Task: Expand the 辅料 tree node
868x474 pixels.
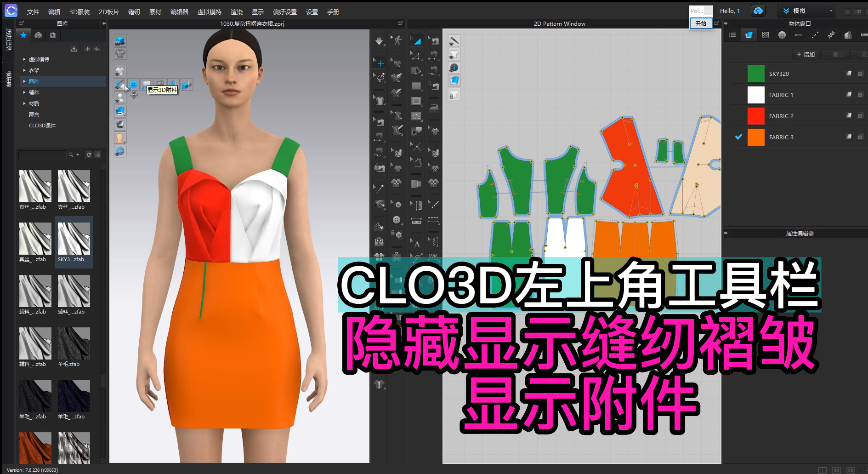Action: 24,92
